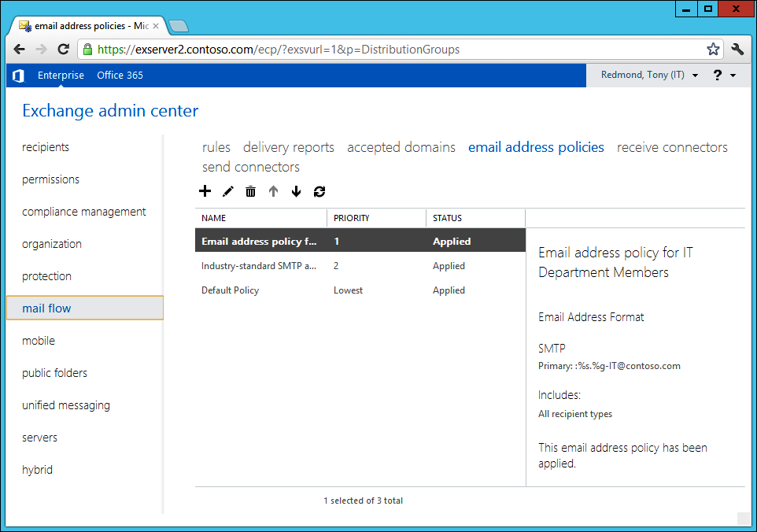This screenshot has width=757, height=532.
Task: Move policy up with up arrow
Action: [x=273, y=191]
